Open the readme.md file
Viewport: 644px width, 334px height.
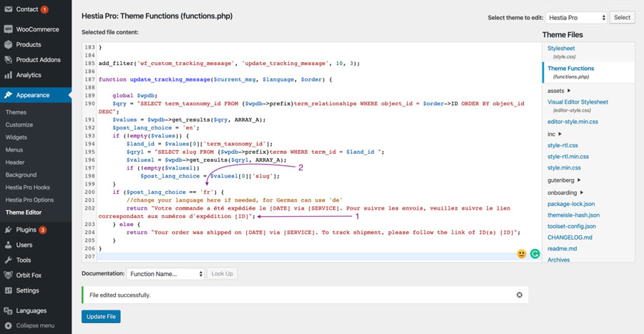click(562, 249)
